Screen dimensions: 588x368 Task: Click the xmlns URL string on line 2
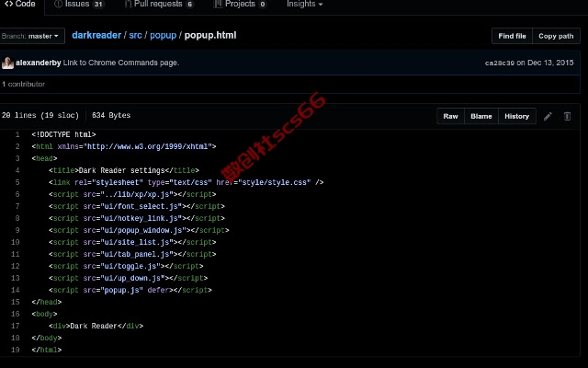click(150, 146)
